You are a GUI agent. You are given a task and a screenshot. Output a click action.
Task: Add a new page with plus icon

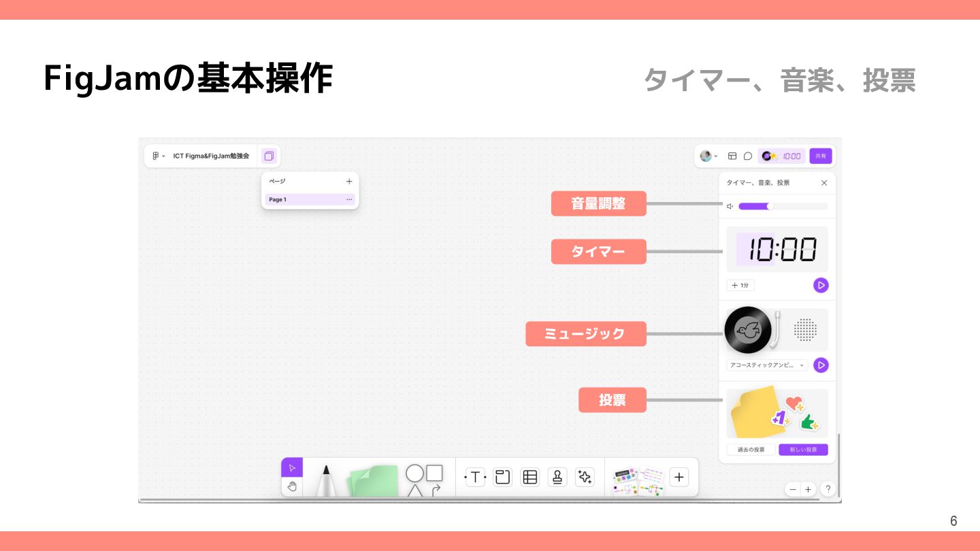pyautogui.click(x=349, y=181)
